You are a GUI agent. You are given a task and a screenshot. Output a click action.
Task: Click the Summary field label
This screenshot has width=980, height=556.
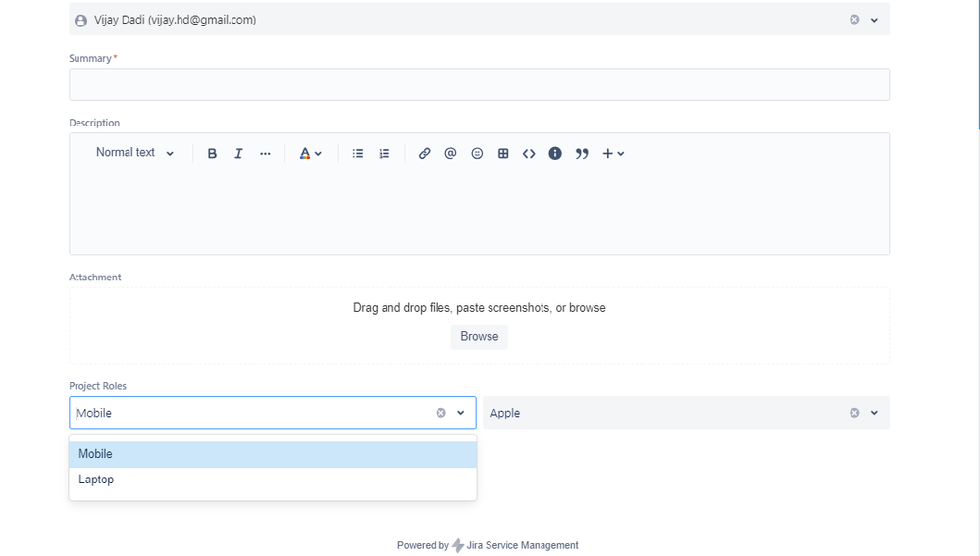coord(90,58)
